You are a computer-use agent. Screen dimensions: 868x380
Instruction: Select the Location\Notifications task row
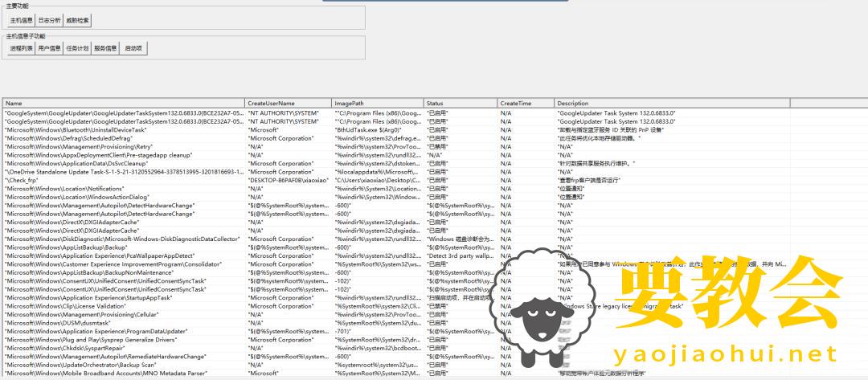coord(396,188)
